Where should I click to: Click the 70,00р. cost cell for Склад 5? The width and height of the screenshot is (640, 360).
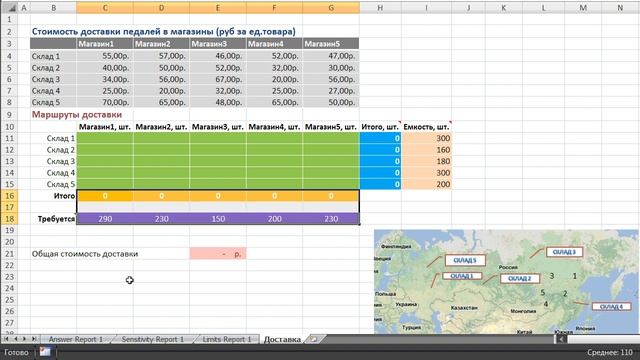105,102
